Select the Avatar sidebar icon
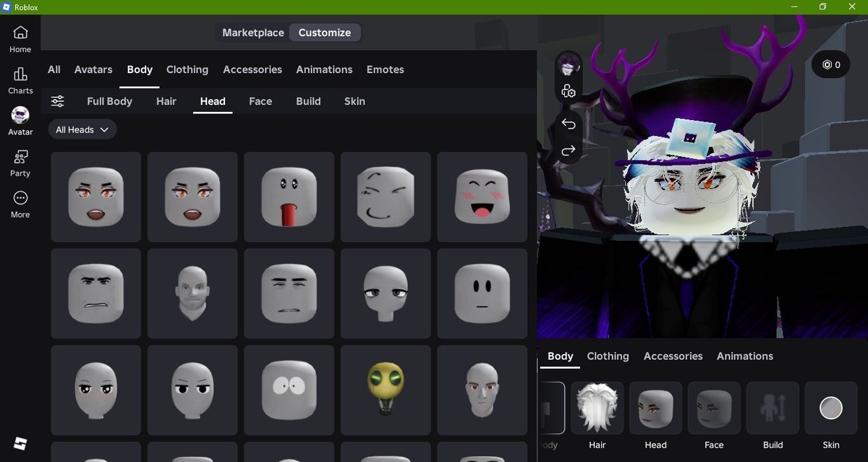Viewport: 868px width, 462px height. click(20, 121)
